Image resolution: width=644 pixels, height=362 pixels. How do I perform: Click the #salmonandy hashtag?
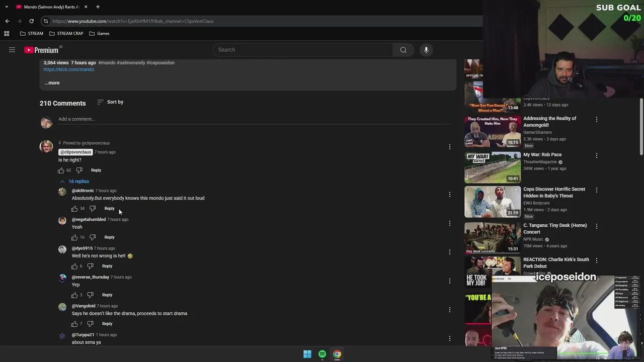pyautogui.click(x=131, y=63)
